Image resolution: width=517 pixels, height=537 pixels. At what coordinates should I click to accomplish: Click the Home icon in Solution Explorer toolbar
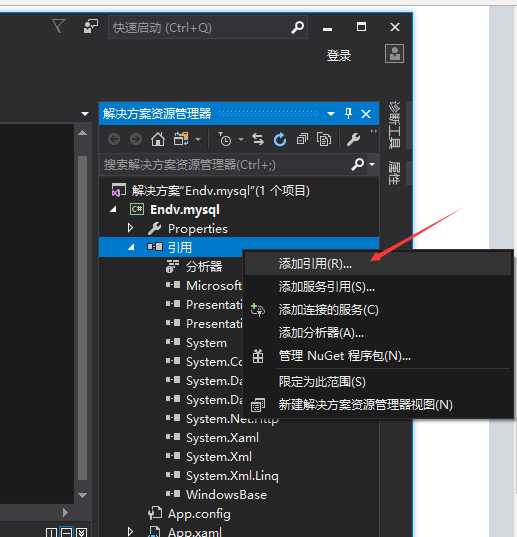point(157,139)
